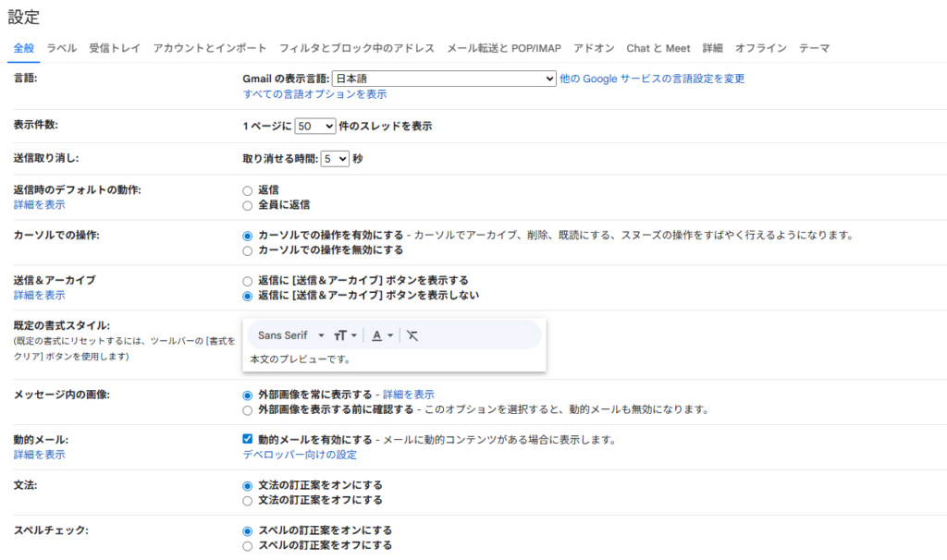The height and width of the screenshot is (560, 947).
Task: Select 返信に [送信＆アーカイブ] ボタンを表示する option
Action: [x=247, y=281]
